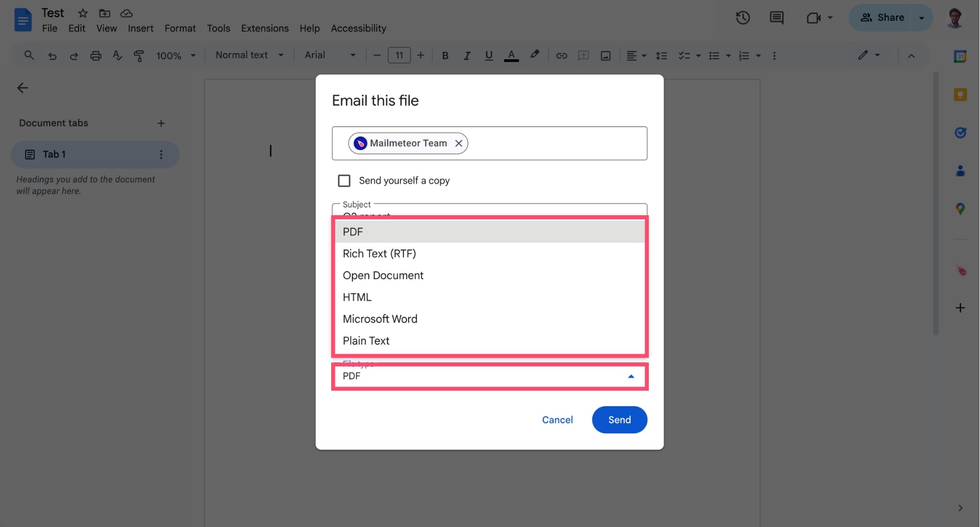Screen dimensions: 980x527
Task: Collapse the File type dropdown showing PDF
Action: point(630,376)
